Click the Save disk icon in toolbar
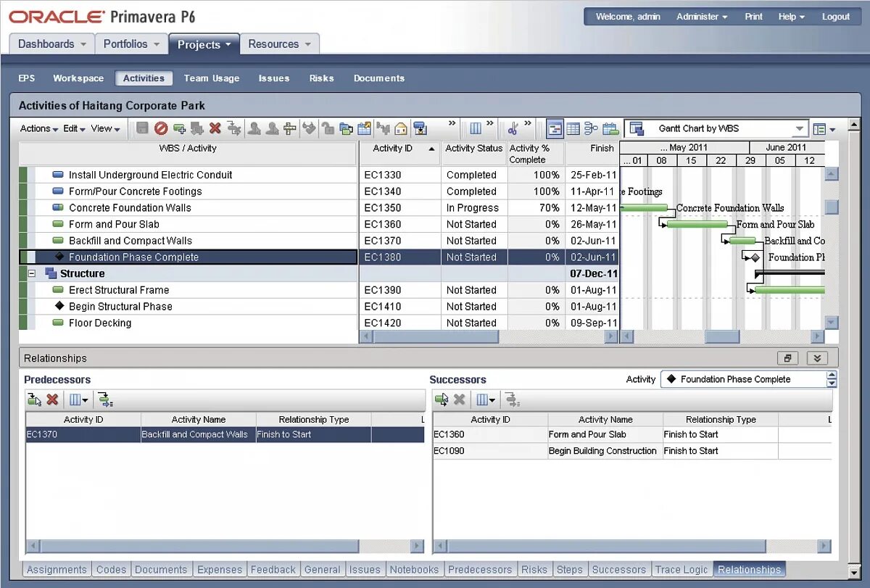 click(142, 128)
